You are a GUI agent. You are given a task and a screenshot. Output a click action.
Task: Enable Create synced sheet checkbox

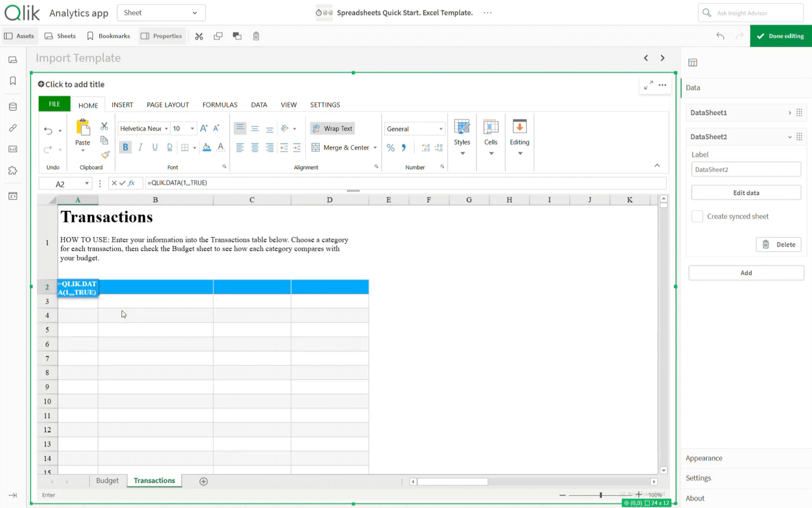697,216
